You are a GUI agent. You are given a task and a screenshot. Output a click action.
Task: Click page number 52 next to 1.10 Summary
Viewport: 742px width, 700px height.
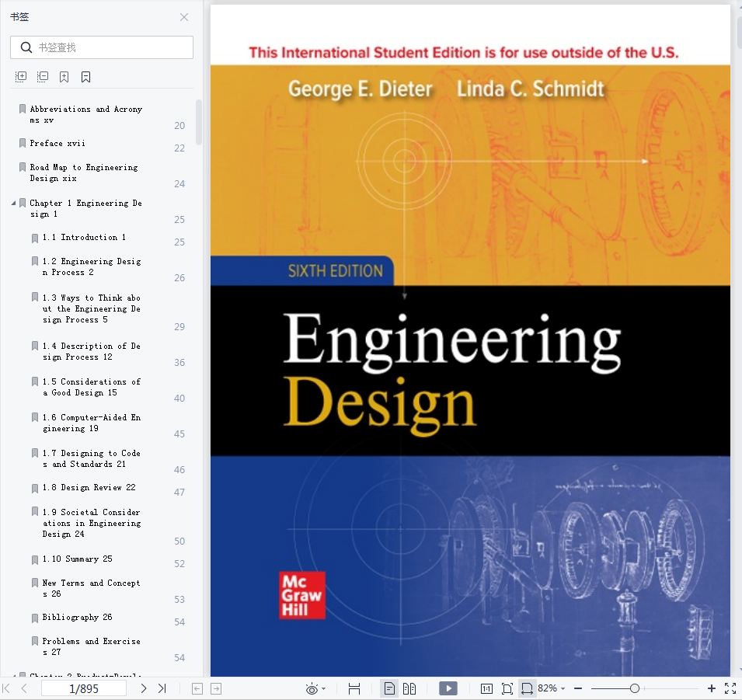(179, 564)
